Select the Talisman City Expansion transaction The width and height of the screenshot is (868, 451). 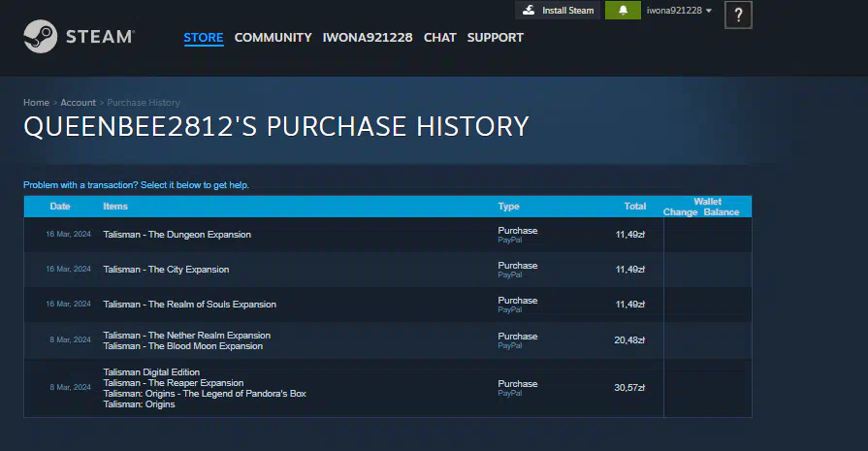coord(166,270)
